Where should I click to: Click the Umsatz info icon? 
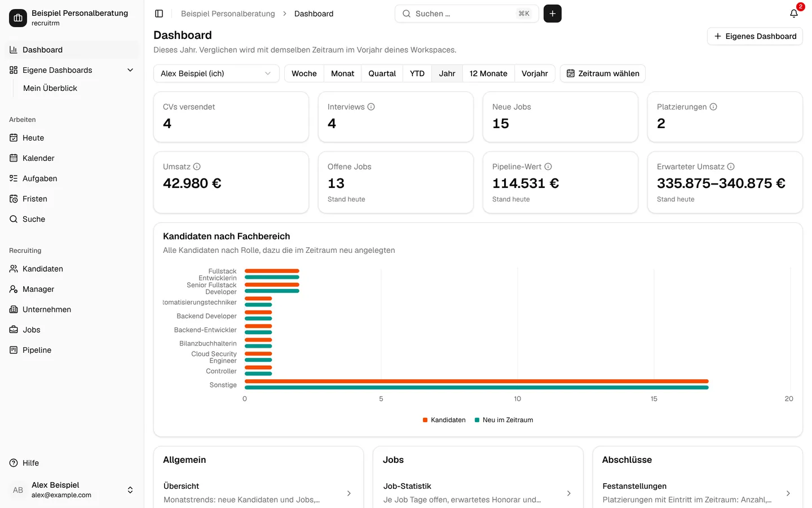[x=197, y=167]
